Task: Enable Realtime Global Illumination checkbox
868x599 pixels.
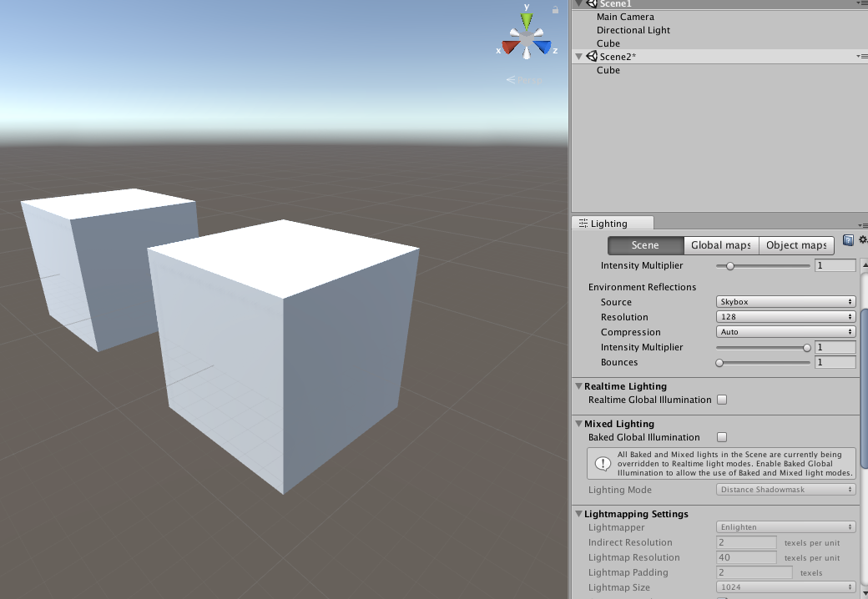Action: pyautogui.click(x=722, y=400)
